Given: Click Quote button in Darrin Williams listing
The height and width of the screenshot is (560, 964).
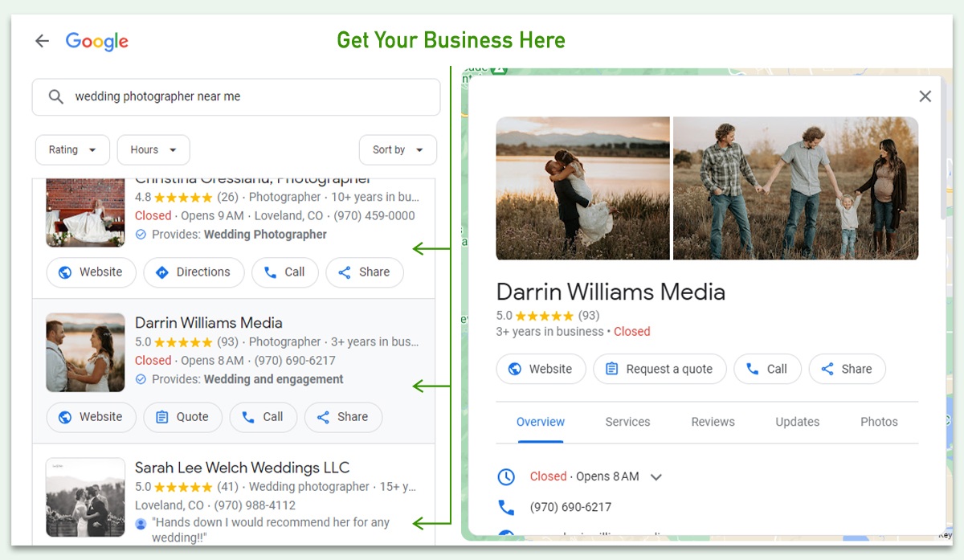Looking at the screenshot, I should tap(182, 417).
